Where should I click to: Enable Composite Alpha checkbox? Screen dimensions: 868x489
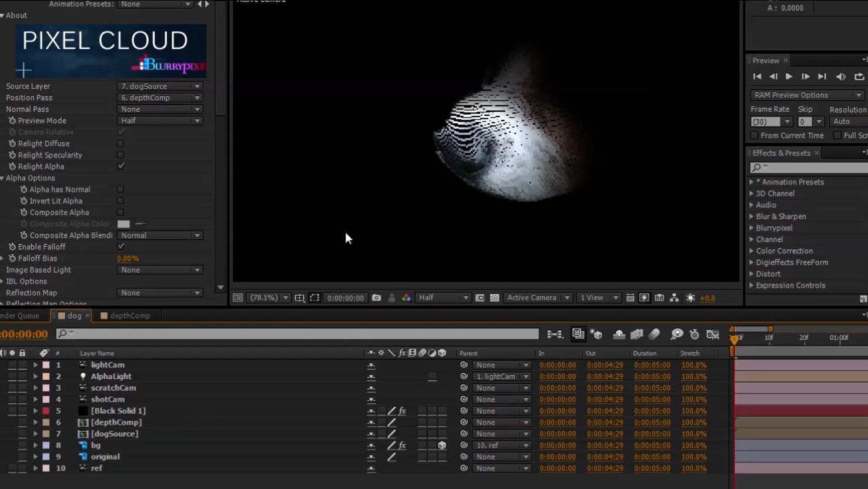120,212
